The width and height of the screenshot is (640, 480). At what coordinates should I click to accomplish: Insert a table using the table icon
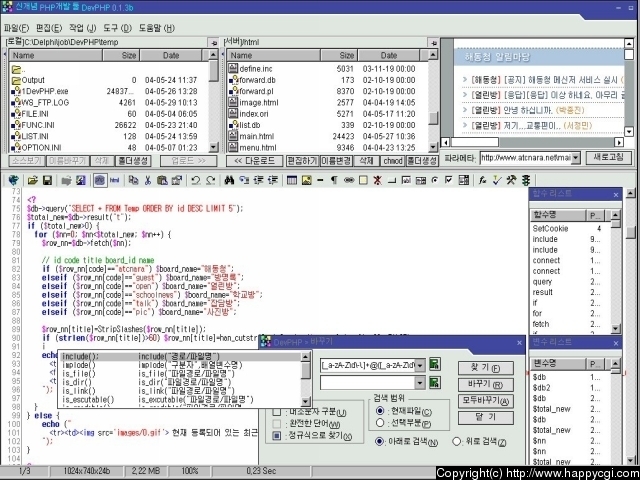click(x=291, y=180)
